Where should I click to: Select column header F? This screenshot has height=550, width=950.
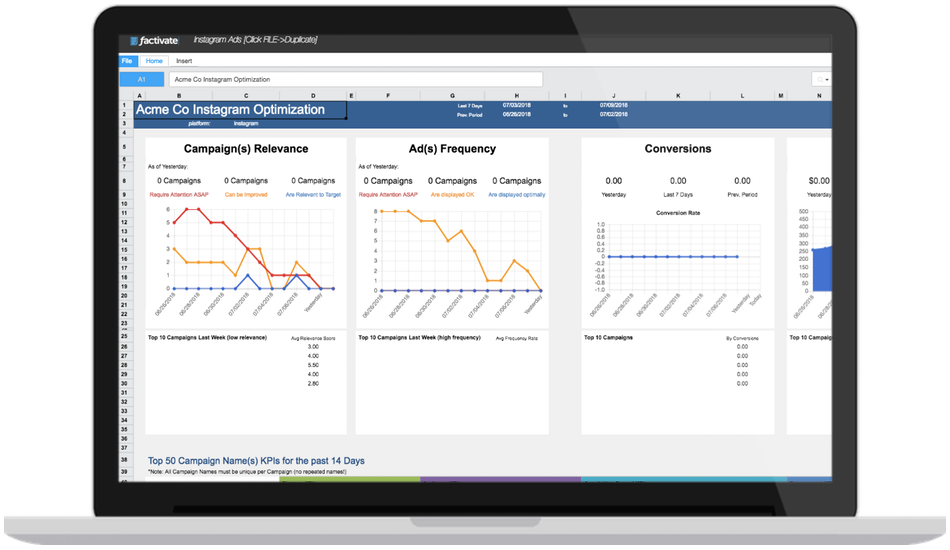[x=388, y=96]
